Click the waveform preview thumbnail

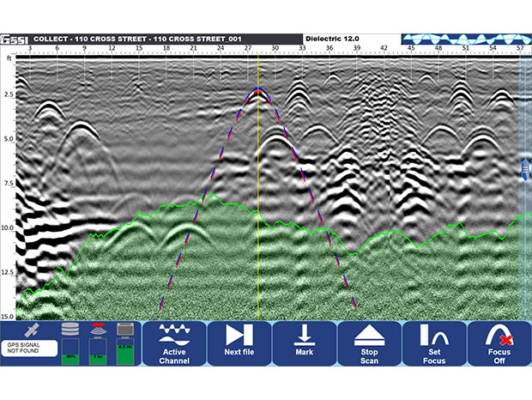[x=464, y=39]
